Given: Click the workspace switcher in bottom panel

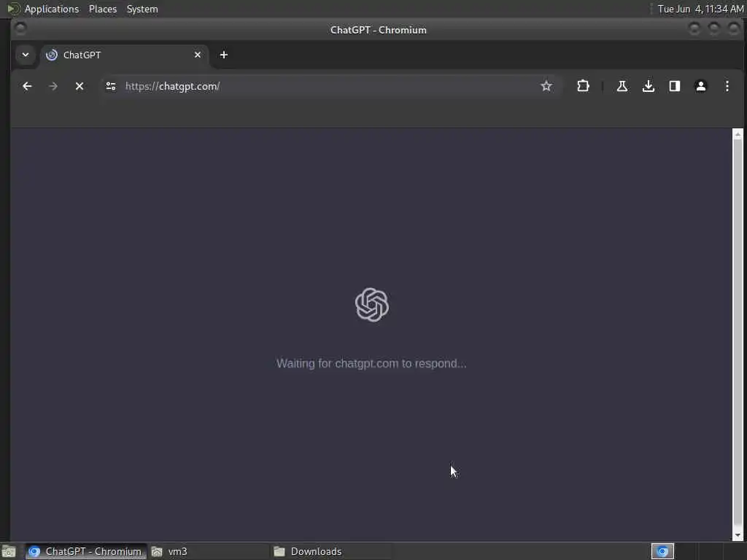Looking at the screenshot, I should (662, 551).
